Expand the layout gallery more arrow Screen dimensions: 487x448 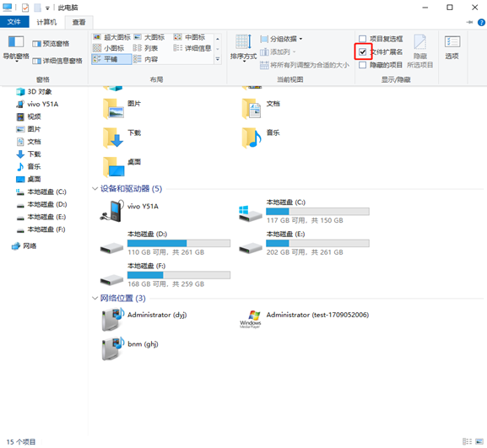coord(218,59)
